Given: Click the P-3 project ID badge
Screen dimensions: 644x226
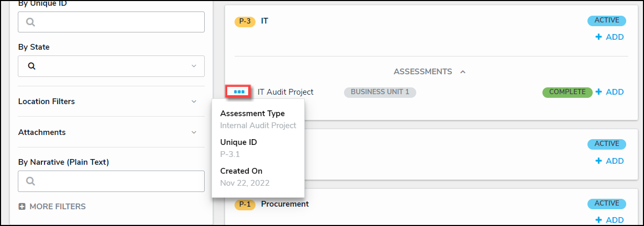Looking at the screenshot, I should (245, 21).
